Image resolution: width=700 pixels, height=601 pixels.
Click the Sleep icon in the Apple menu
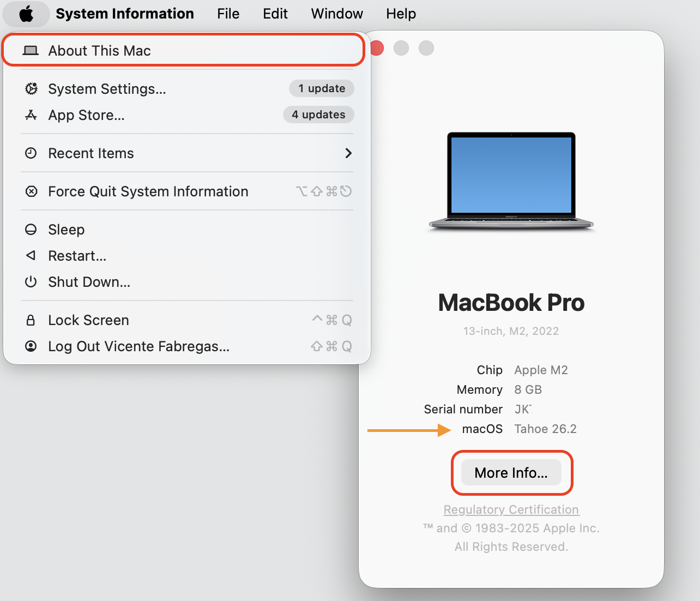click(31, 230)
